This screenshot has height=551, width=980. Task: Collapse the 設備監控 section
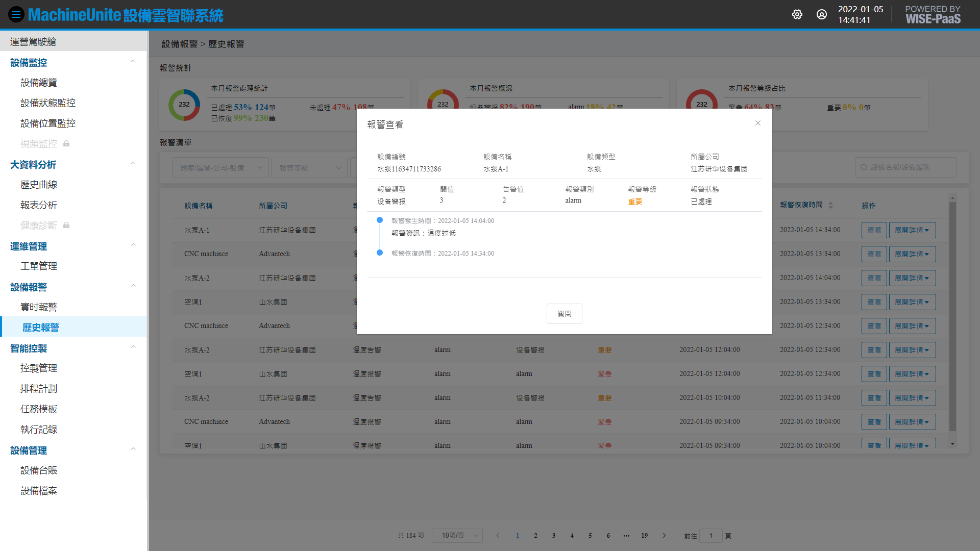tap(133, 62)
